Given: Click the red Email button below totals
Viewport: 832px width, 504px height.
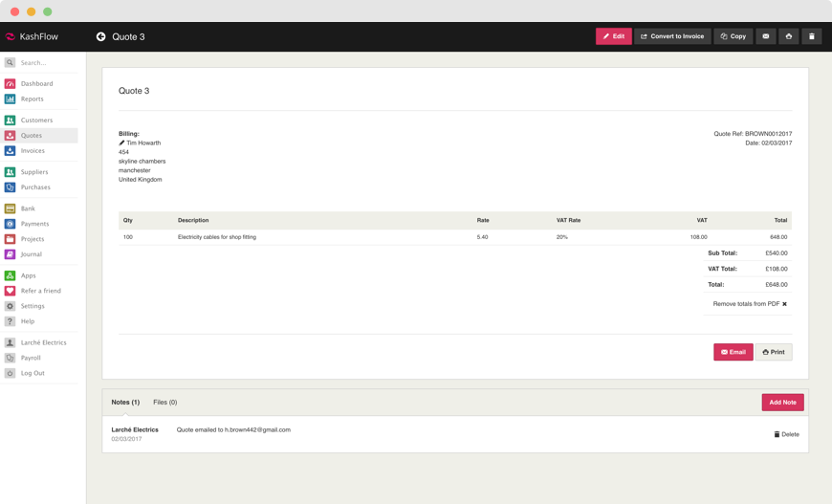Looking at the screenshot, I should click(733, 352).
